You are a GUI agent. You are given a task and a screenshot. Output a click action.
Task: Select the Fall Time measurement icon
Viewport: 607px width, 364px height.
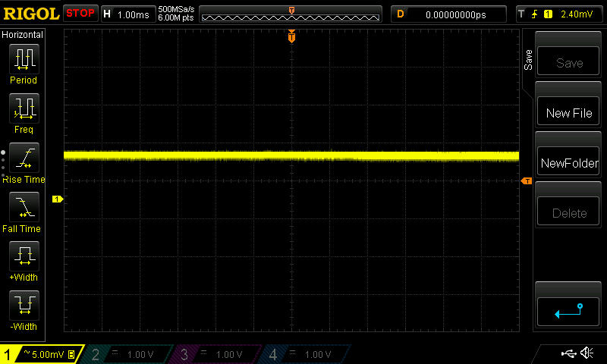(24, 206)
